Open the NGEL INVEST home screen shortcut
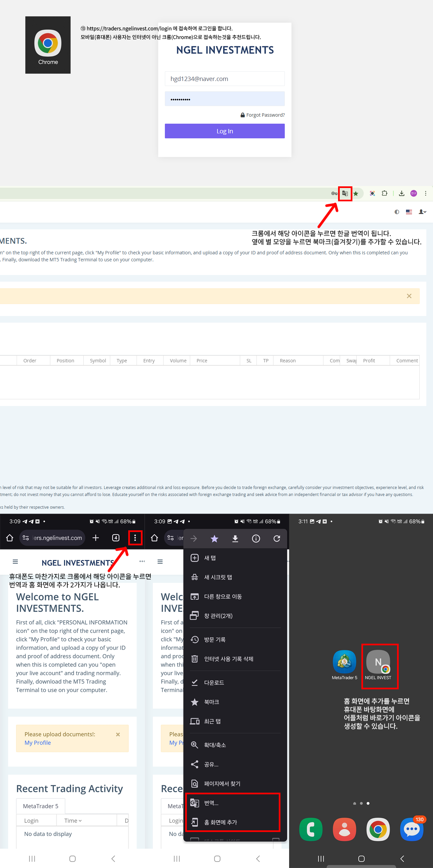 point(378,665)
